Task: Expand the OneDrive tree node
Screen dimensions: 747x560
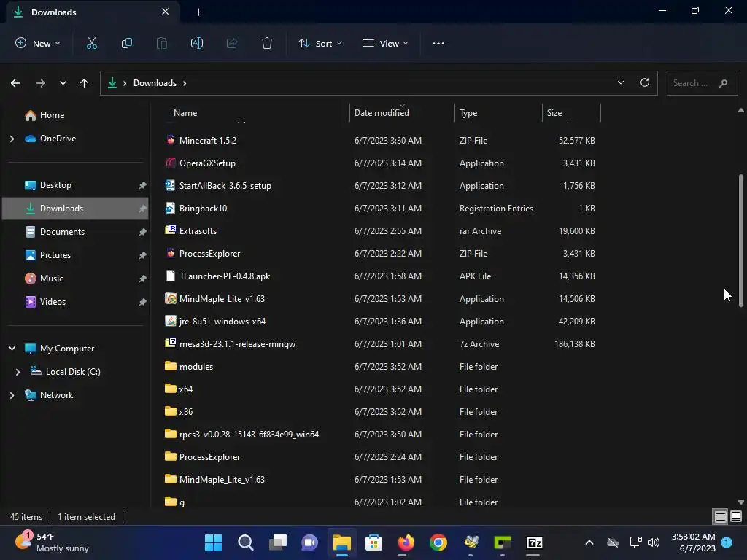Action: [x=12, y=139]
